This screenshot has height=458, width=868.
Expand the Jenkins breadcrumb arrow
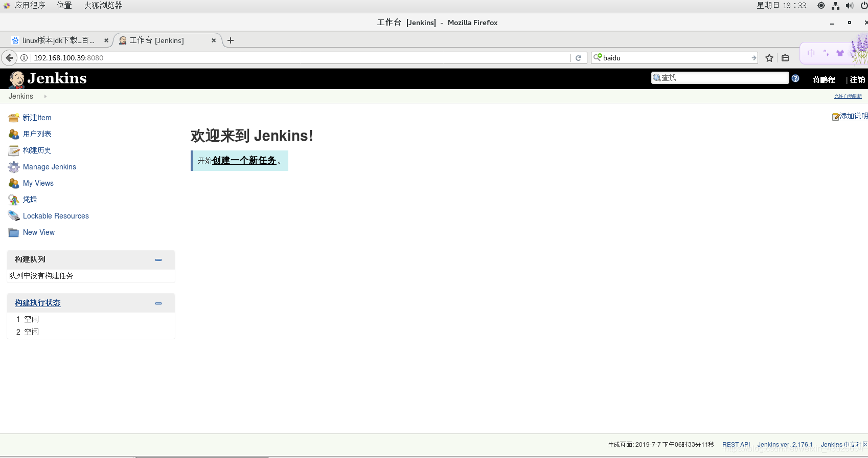[x=45, y=96]
